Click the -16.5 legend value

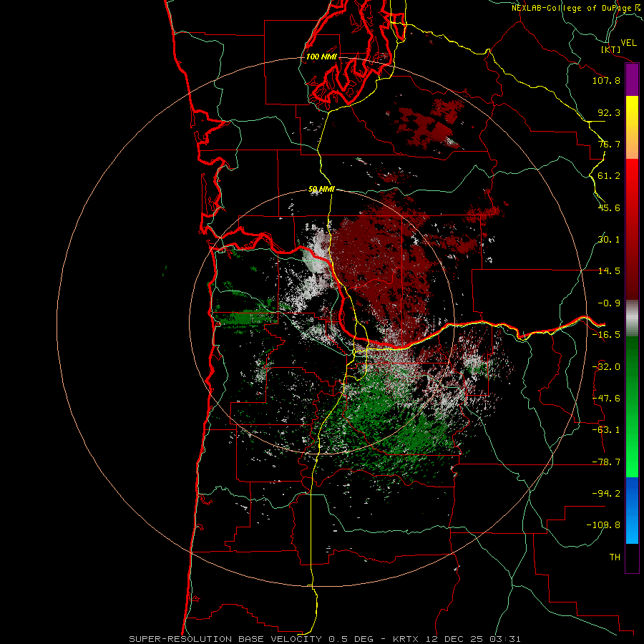[606, 335]
